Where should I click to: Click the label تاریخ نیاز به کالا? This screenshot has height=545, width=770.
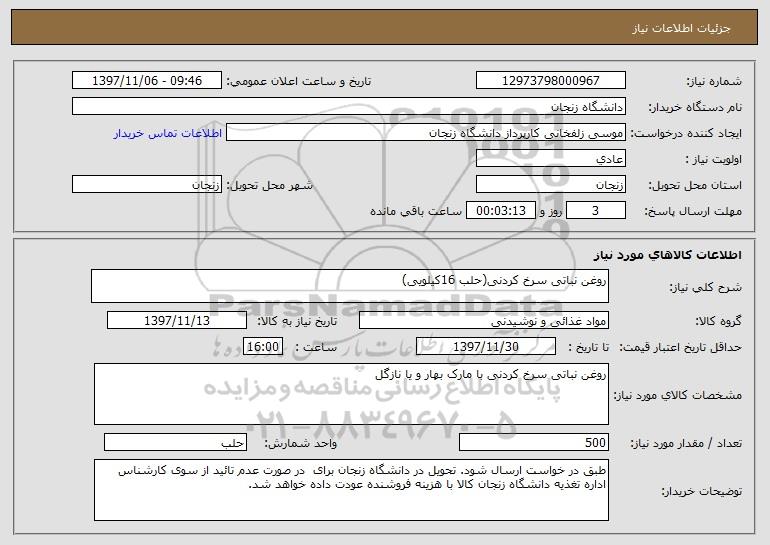(x=297, y=321)
